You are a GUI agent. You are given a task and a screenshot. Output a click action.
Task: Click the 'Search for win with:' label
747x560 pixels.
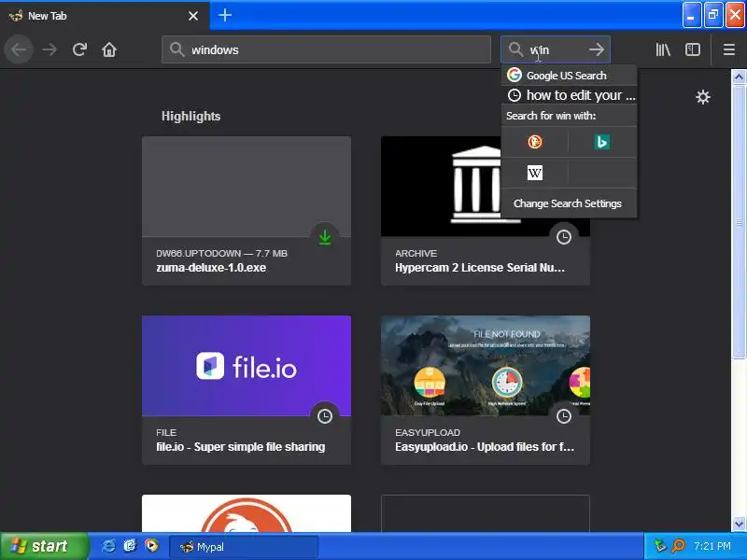pyautogui.click(x=551, y=116)
